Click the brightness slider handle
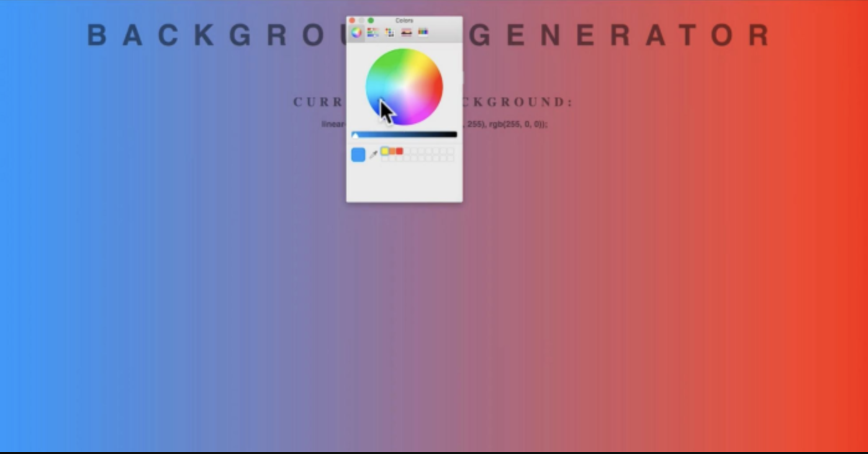Image resolution: width=868 pixels, height=454 pixels. (355, 135)
